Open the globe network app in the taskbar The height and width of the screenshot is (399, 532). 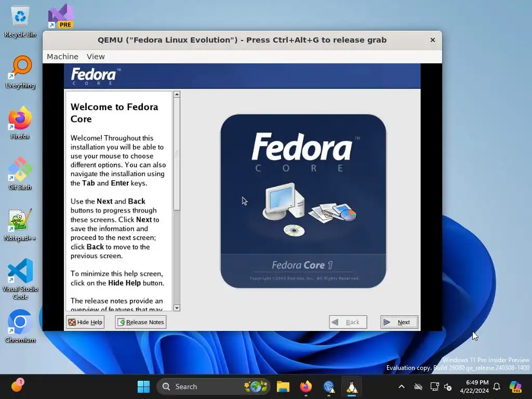[329, 387]
